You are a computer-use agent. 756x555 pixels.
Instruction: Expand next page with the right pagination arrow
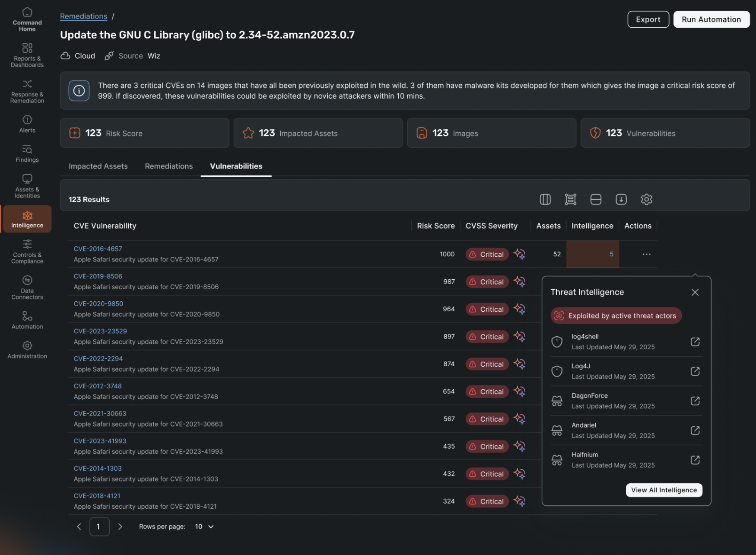121,526
